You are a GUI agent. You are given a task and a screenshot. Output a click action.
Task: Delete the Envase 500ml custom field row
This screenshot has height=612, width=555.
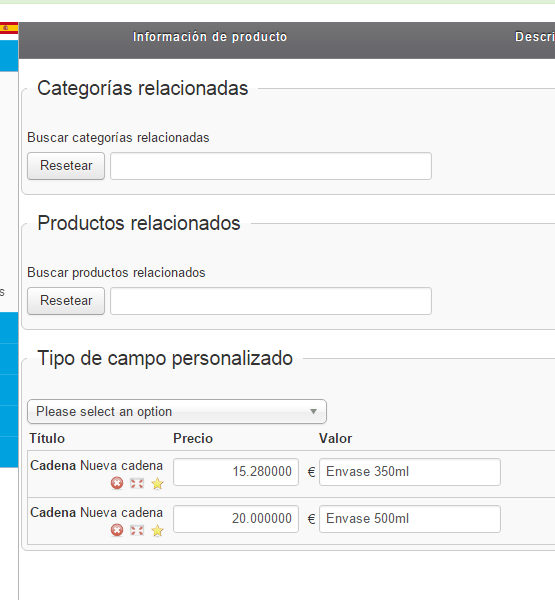[117, 530]
